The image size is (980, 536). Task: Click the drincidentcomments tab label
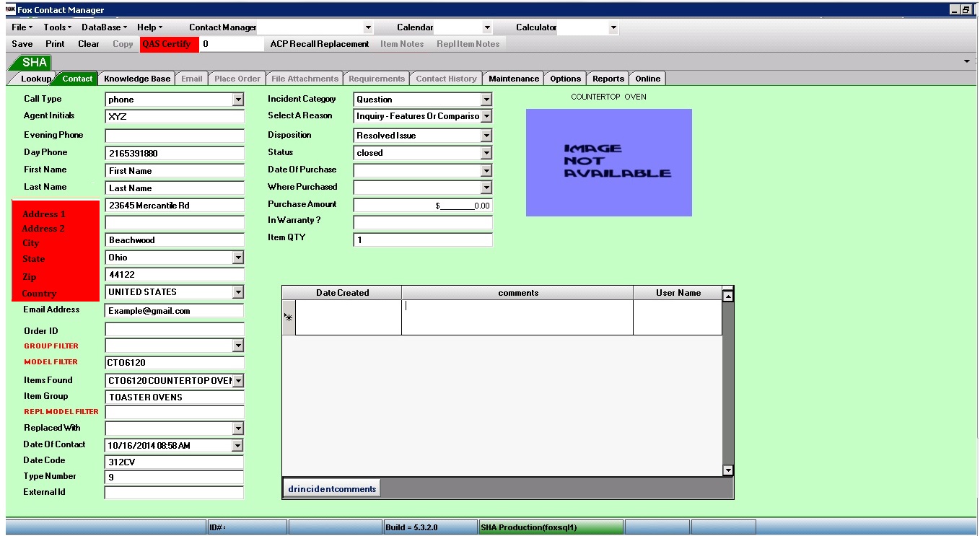332,489
